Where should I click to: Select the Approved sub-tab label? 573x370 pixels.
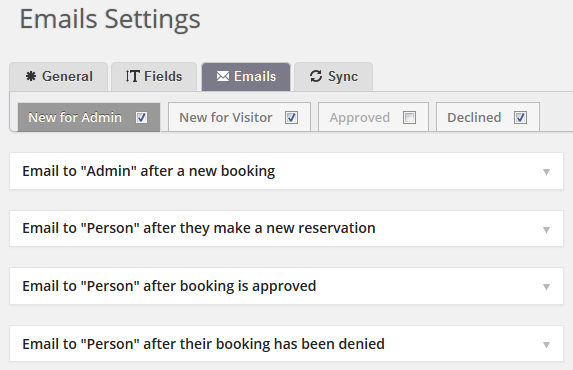click(x=360, y=118)
